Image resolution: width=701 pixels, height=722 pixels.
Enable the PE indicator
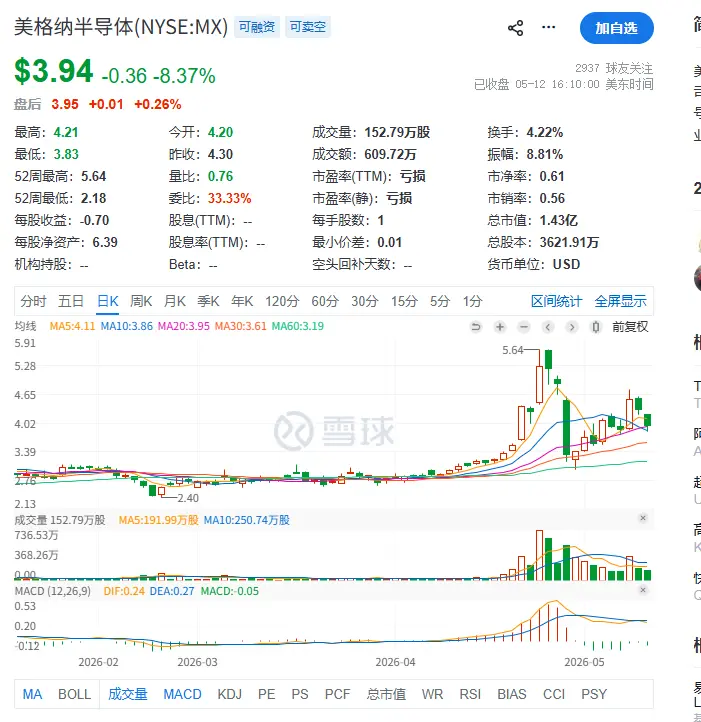[266, 694]
